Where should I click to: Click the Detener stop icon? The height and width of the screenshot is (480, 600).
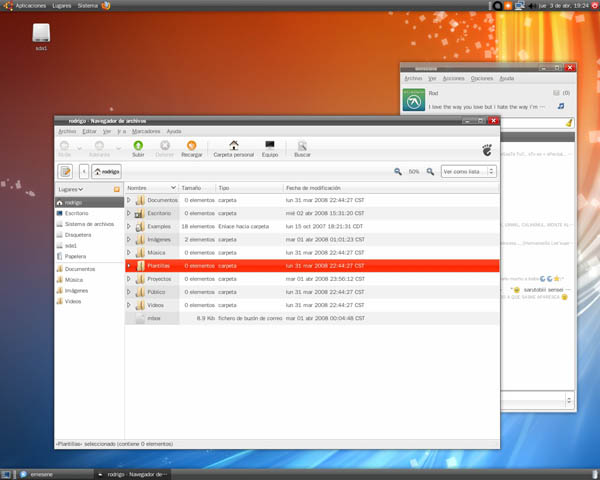[165, 145]
